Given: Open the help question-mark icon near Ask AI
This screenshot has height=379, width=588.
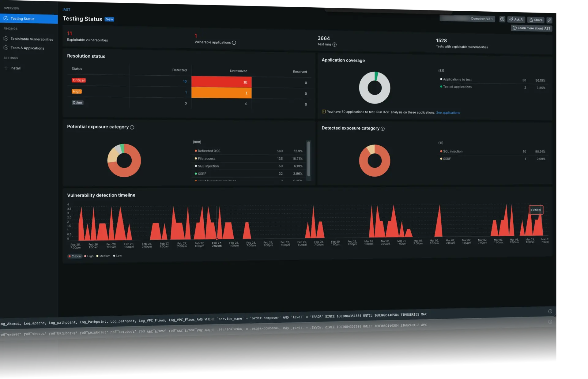Looking at the screenshot, I should 502,19.
